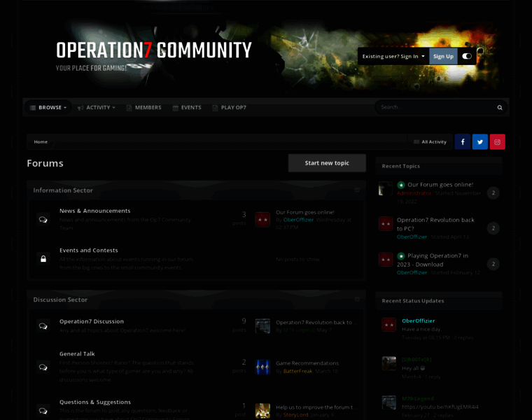Open Events and Contests forum
Viewport: 532px width, 420px height.
click(x=89, y=251)
